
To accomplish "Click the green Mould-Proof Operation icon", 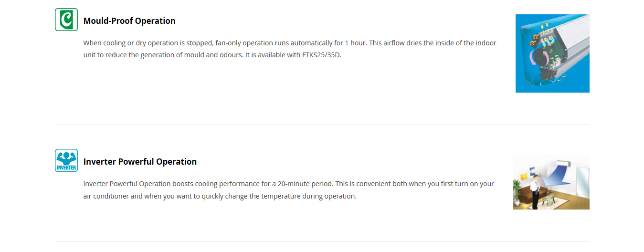I will [x=66, y=20].
